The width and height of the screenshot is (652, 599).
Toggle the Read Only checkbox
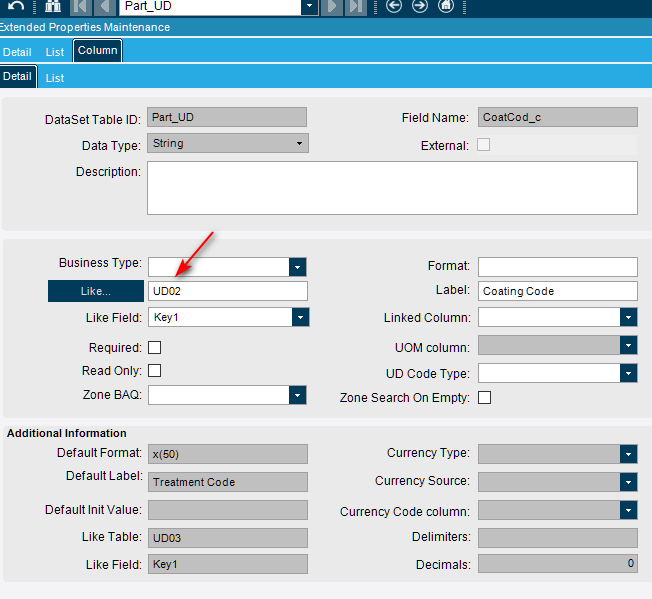(x=155, y=371)
